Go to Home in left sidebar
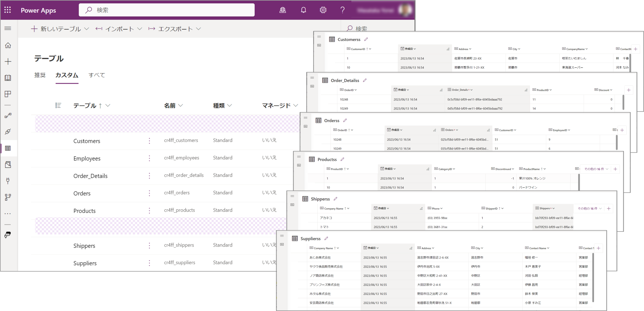This screenshot has width=644, height=311. coord(8,45)
